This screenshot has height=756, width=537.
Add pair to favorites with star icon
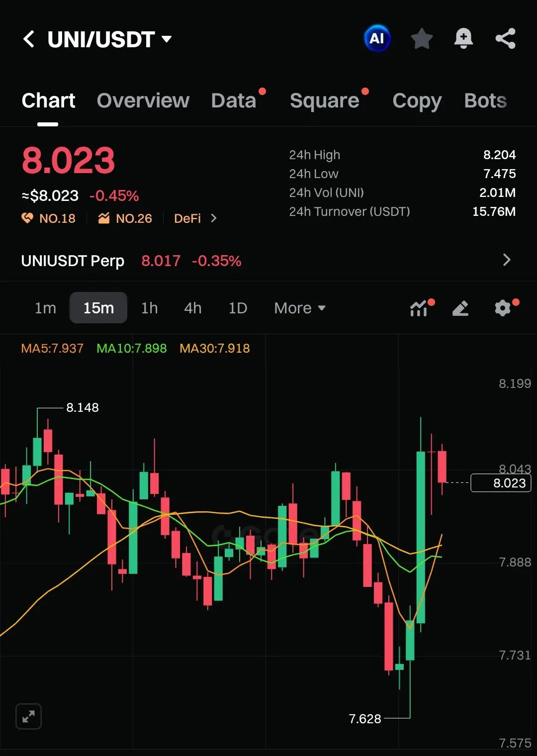point(422,38)
